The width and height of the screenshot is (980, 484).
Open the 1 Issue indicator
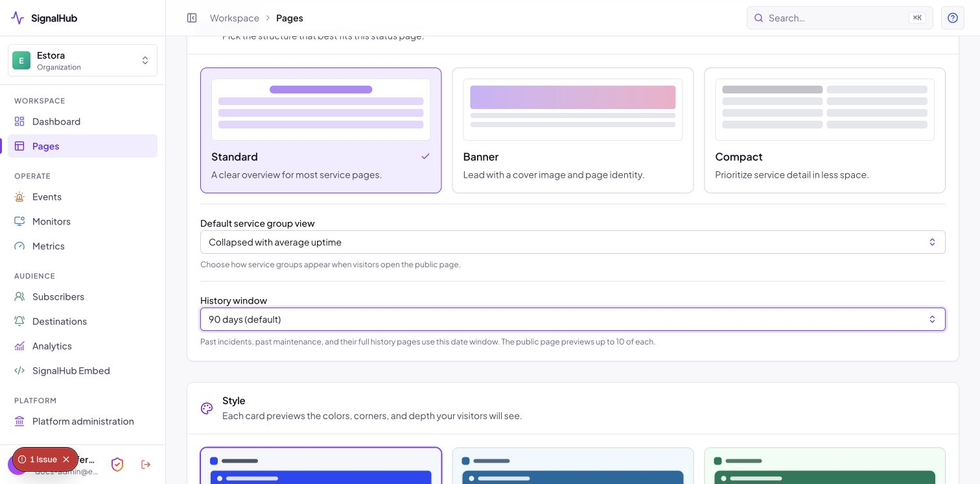pos(38,459)
